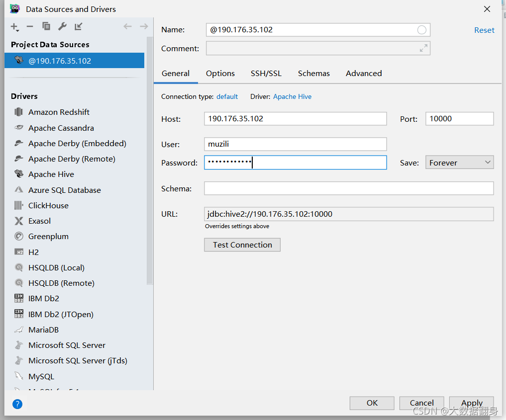Switch to the General tab
The height and width of the screenshot is (420, 506).
click(176, 74)
